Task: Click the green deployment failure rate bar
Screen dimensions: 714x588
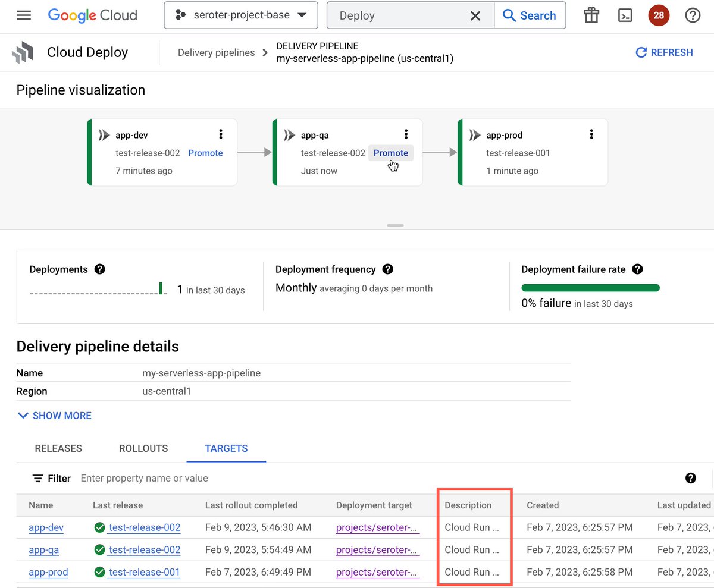Action: 590,287
